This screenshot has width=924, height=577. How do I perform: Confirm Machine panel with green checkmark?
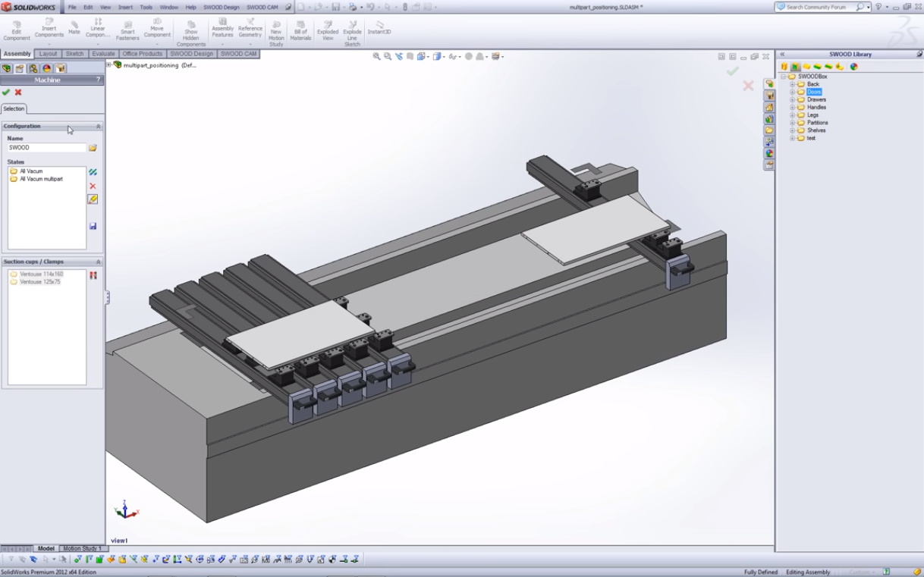(6, 93)
